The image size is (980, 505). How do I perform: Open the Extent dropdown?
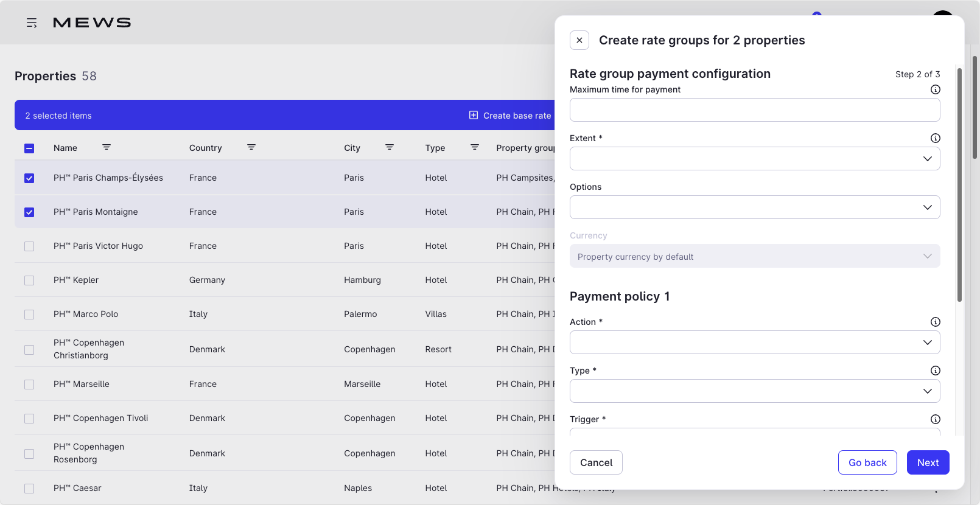[x=755, y=158]
